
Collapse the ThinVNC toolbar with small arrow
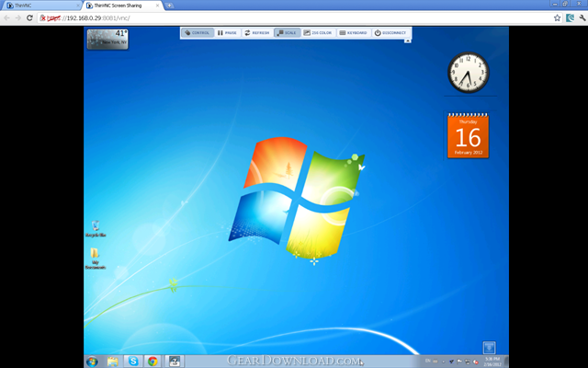coord(408,40)
